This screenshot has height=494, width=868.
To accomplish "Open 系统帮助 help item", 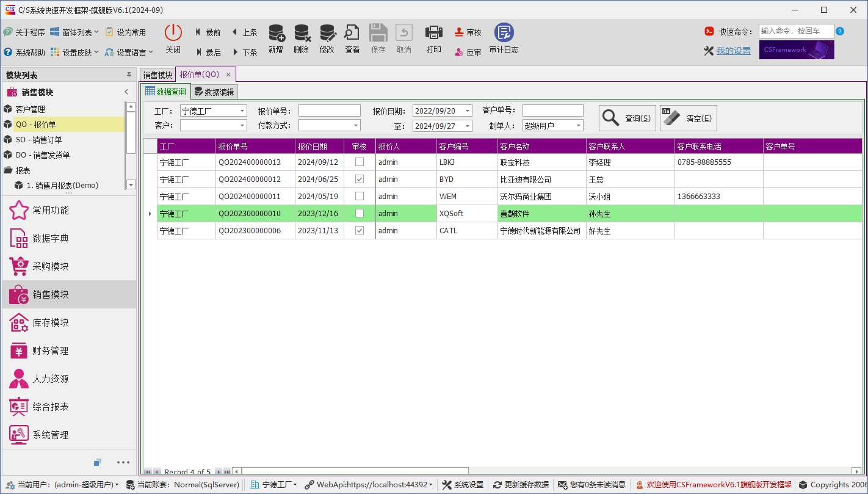I will 24,53.
